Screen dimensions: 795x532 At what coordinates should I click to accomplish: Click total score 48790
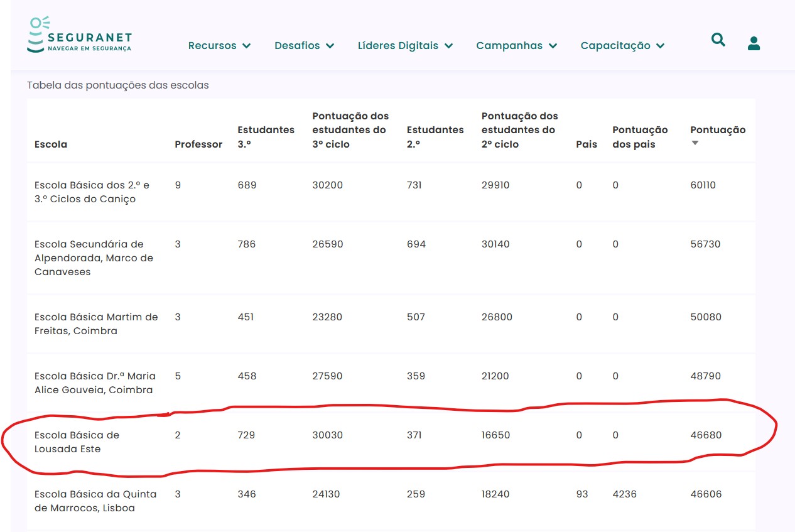(705, 376)
